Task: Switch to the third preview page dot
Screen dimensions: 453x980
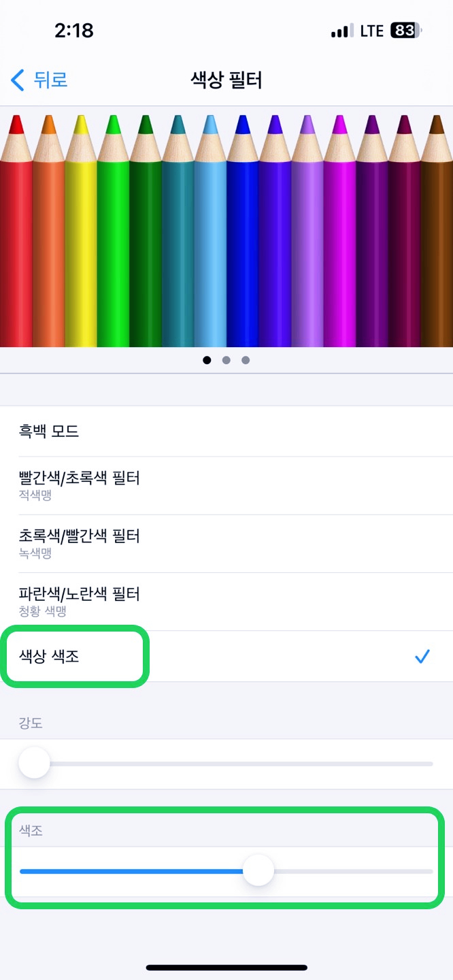Action: point(246,360)
